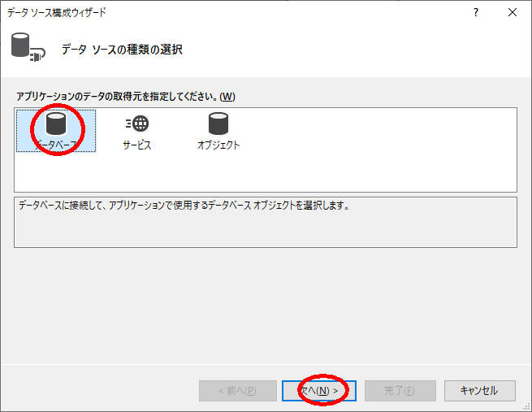Click the データベース text label
The image size is (532, 412).
[x=55, y=145]
